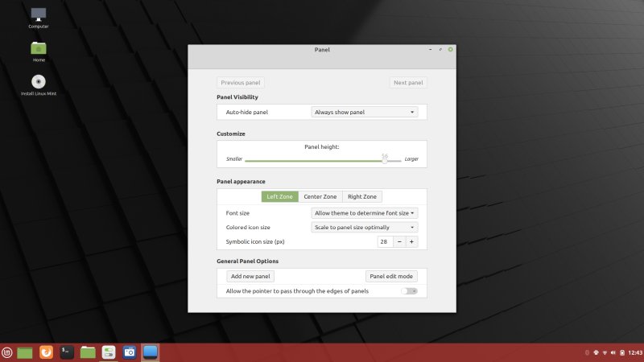The height and width of the screenshot is (362, 644).
Task: Click the green Show Desktop panel icon
Action: (x=25, y=352)
